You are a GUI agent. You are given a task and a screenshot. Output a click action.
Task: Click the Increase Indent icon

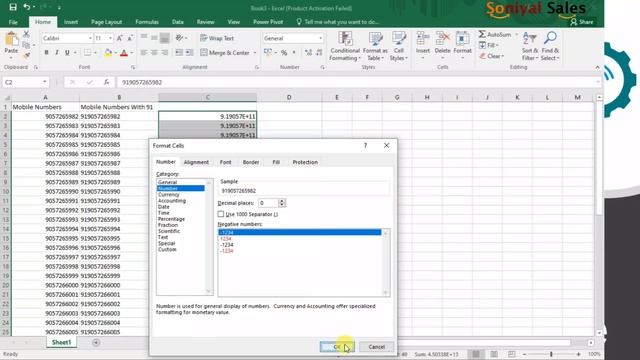[x=189, y=53]
